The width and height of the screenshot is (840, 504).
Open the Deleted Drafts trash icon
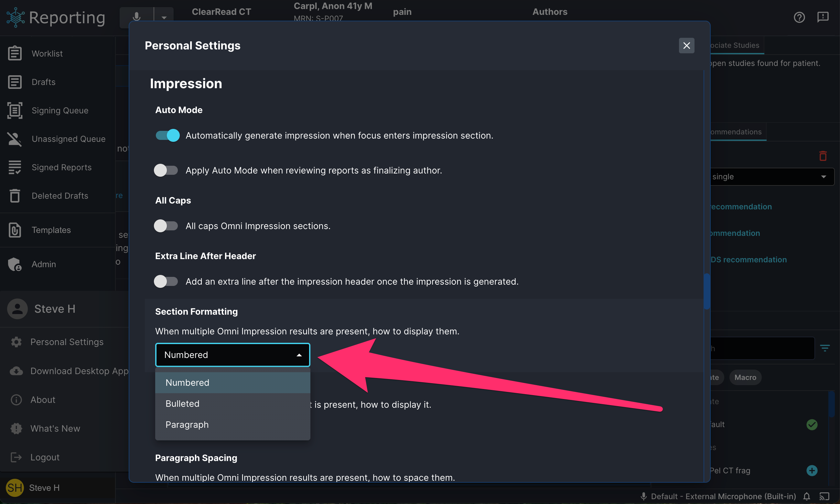(15, 195)
